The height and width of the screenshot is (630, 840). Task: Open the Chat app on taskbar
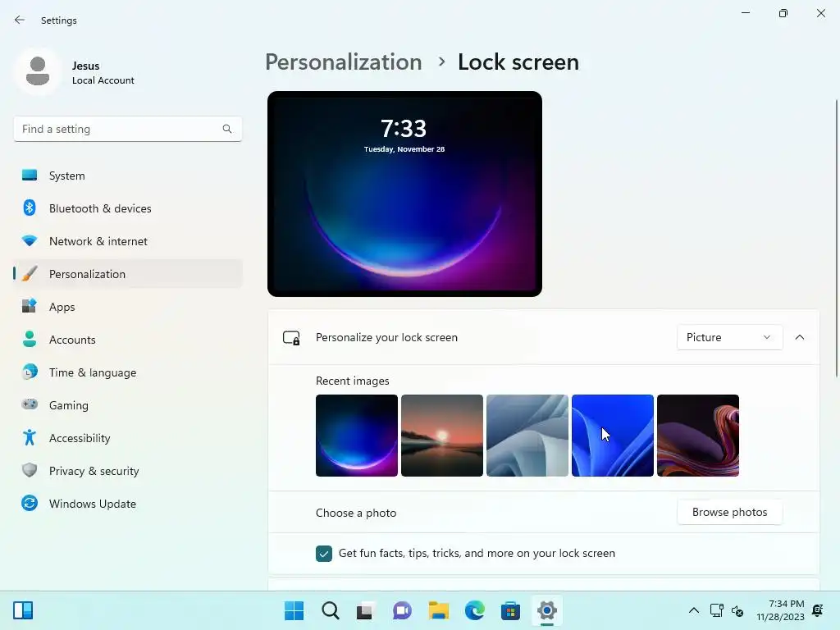[402, 610]
